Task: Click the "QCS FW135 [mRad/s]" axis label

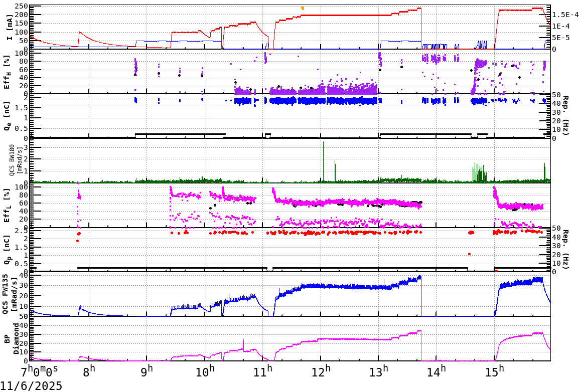Action: point(9,294)
